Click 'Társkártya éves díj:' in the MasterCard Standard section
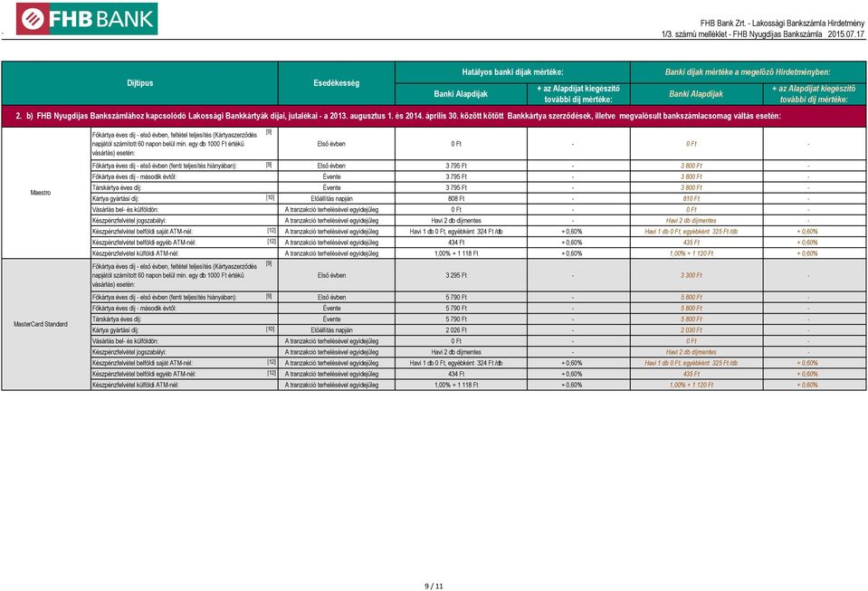 coord(117,319)
